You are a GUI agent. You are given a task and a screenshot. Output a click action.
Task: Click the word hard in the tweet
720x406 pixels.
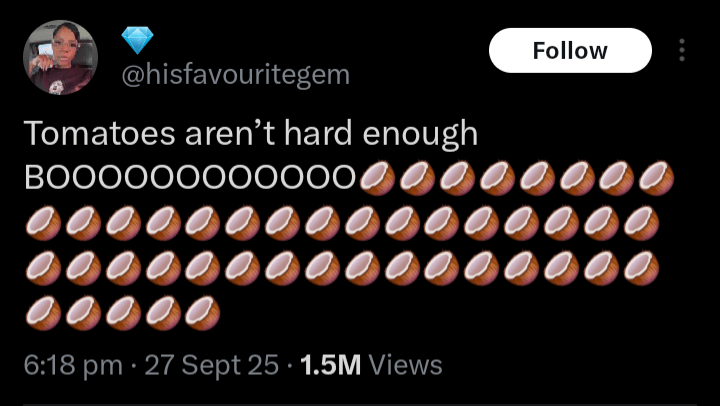[318, 133]
